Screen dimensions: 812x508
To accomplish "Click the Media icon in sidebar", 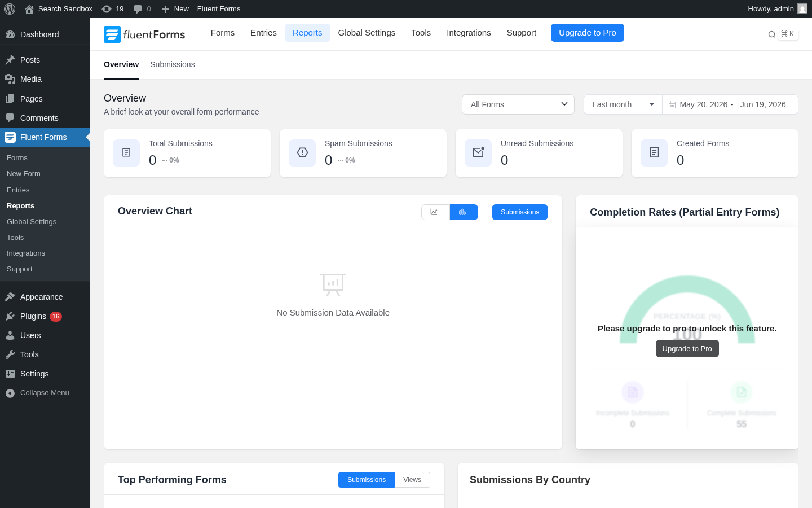I will (x=10, y=79).
